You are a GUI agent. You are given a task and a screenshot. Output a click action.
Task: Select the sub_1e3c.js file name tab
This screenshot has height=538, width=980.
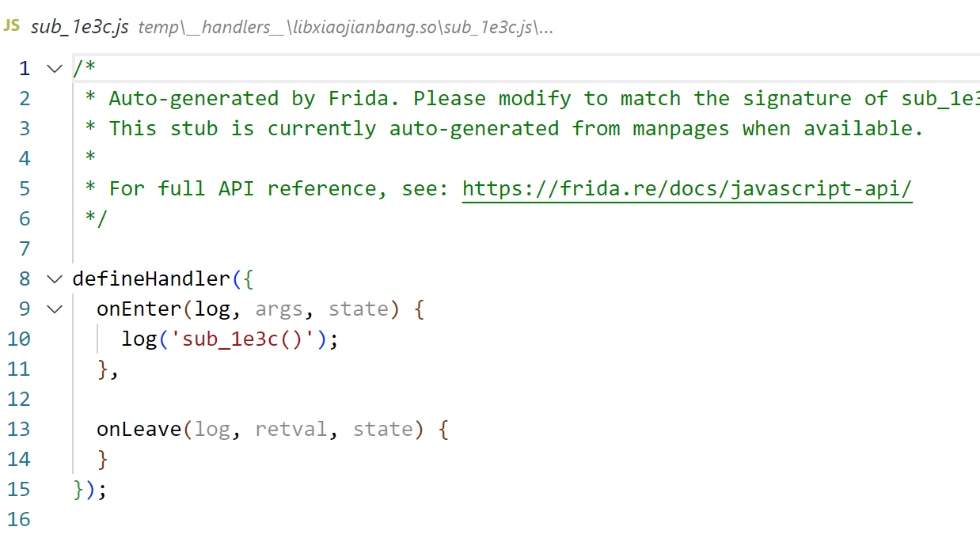79,27
